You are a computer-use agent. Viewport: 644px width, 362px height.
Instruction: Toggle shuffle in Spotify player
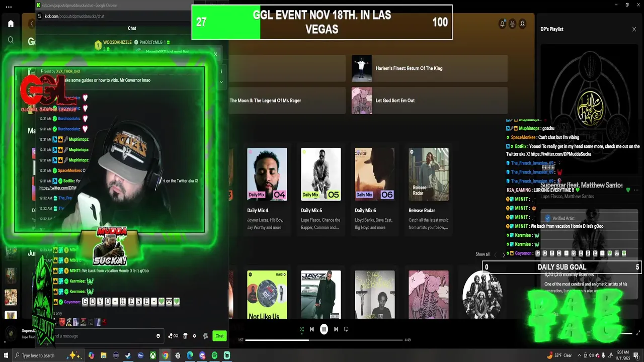pos(301,329)
